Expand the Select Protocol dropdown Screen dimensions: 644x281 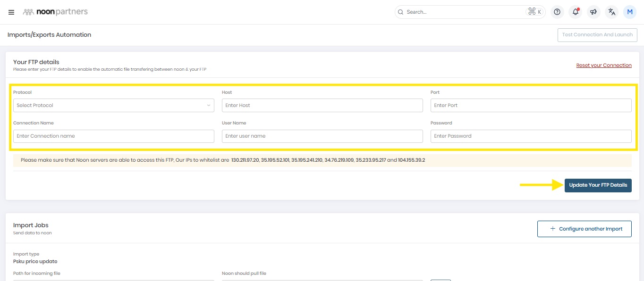(x=109, y=106)
